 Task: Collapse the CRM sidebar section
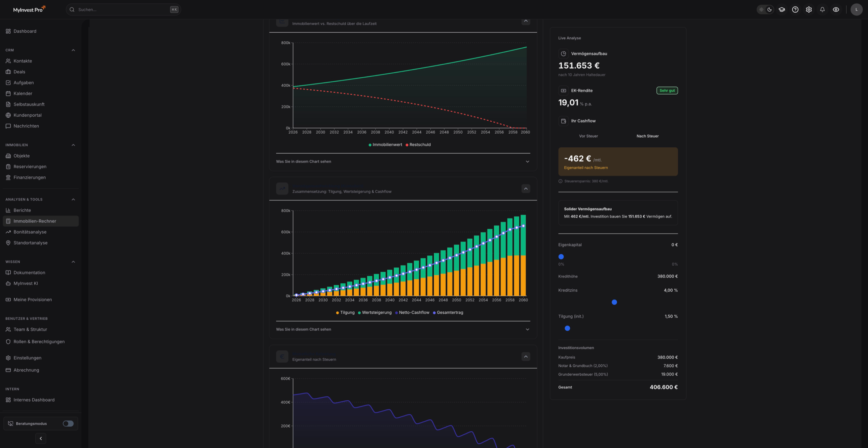[73, 50]
